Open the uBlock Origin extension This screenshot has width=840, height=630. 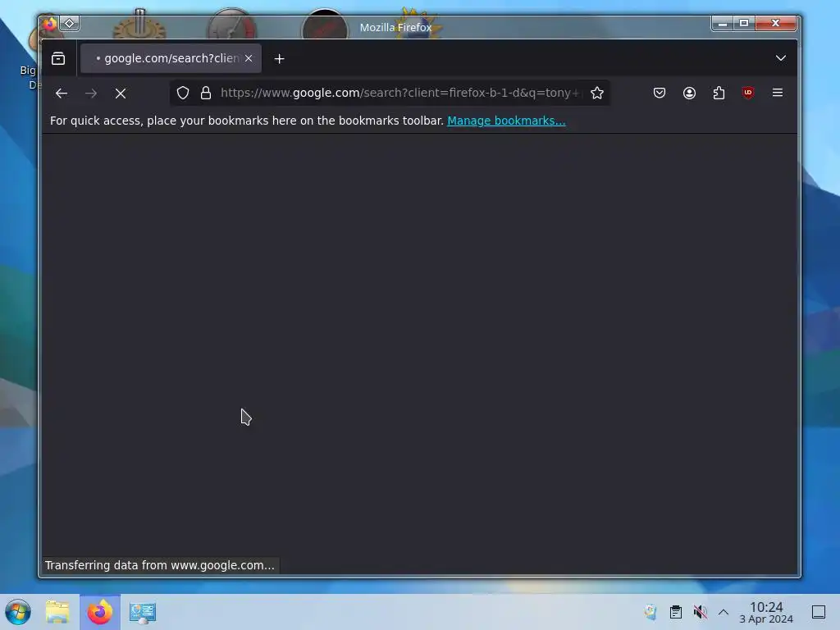tap(748, 94)
